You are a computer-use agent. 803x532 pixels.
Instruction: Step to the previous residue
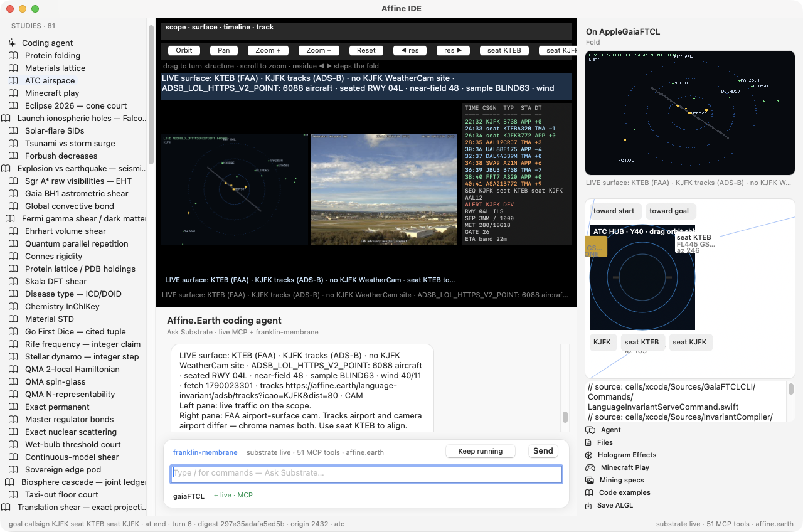point(410,50)
